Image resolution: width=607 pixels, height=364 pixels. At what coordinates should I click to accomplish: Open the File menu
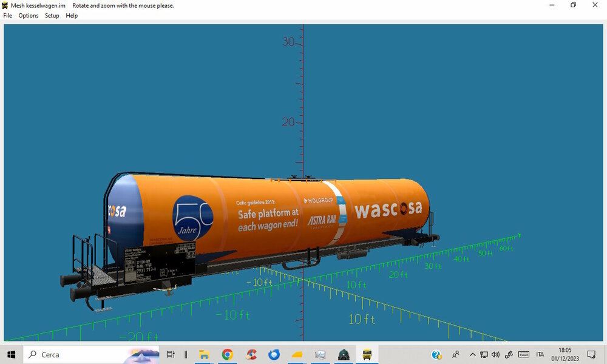7,16
